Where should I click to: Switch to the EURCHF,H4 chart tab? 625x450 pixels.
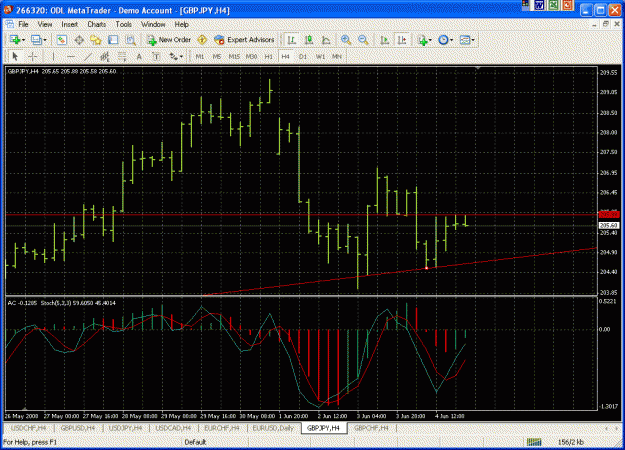(222, 428)
